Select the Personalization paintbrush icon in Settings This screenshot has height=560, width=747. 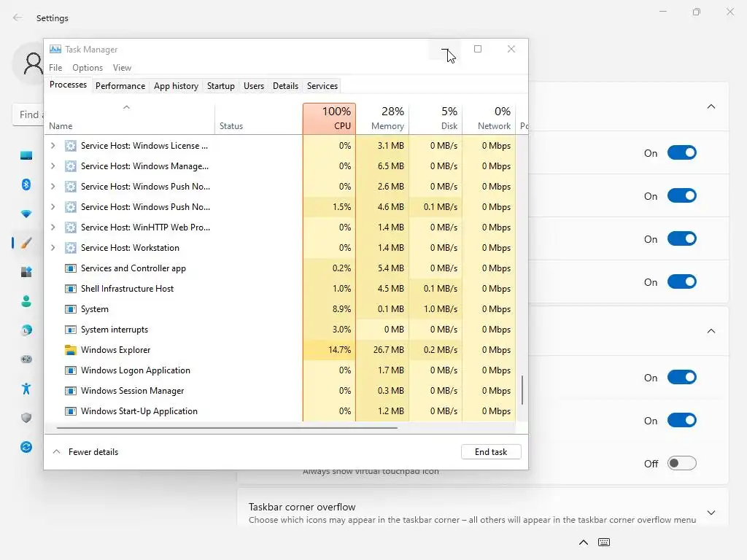point(26,243)
